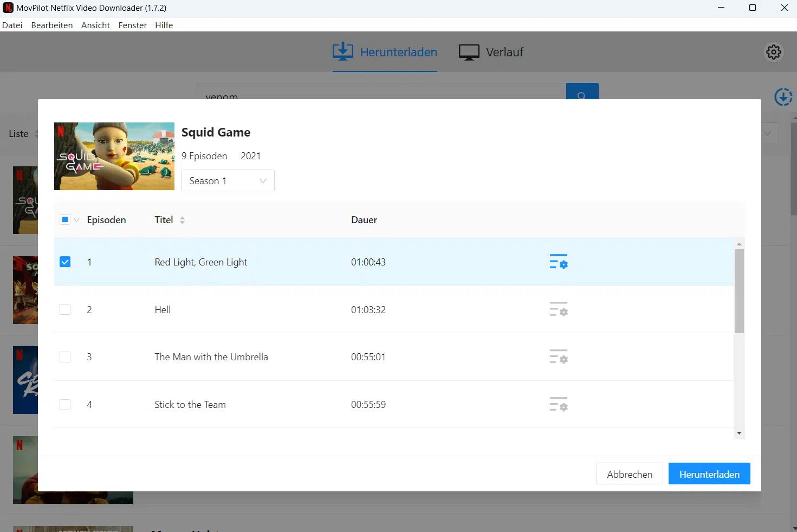The height and width of the screenshot is (532, 797).
Task: Click the duration 01:03:32
Action: [368, 310]
